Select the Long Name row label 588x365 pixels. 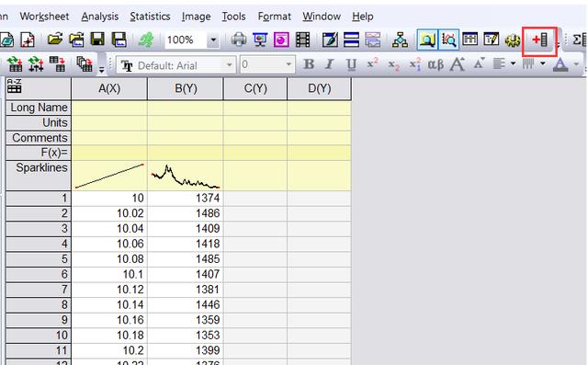coord(39,108)
